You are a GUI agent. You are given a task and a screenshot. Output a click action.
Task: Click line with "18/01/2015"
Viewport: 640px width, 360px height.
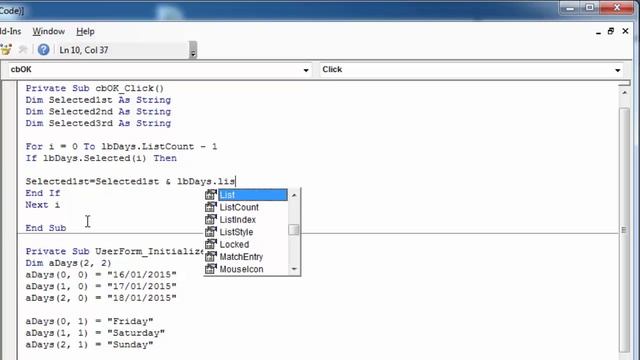click(101, 298)
